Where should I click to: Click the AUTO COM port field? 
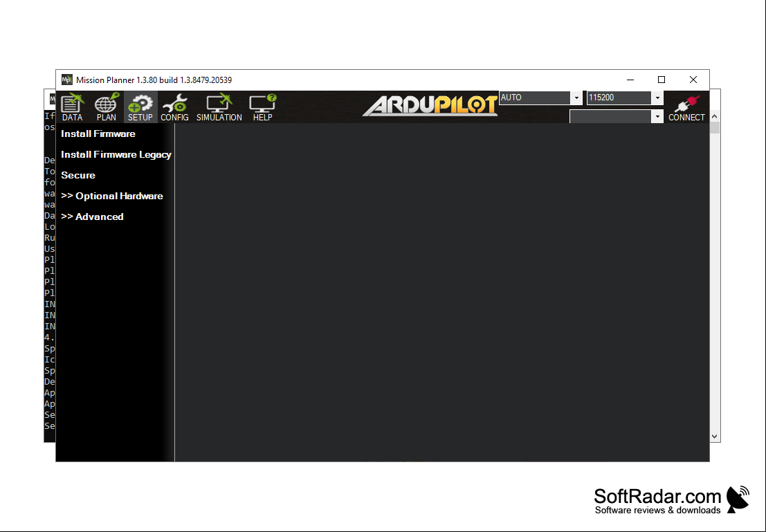535,98
